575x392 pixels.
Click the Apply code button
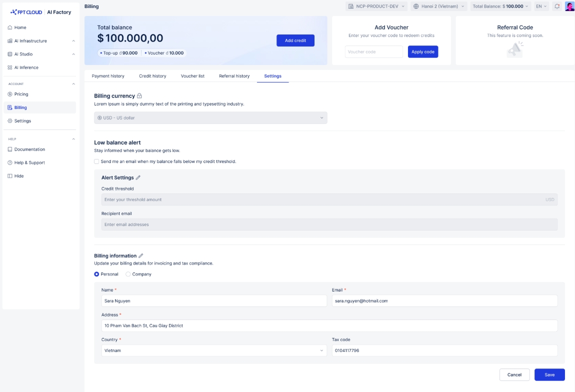(422, 52)
